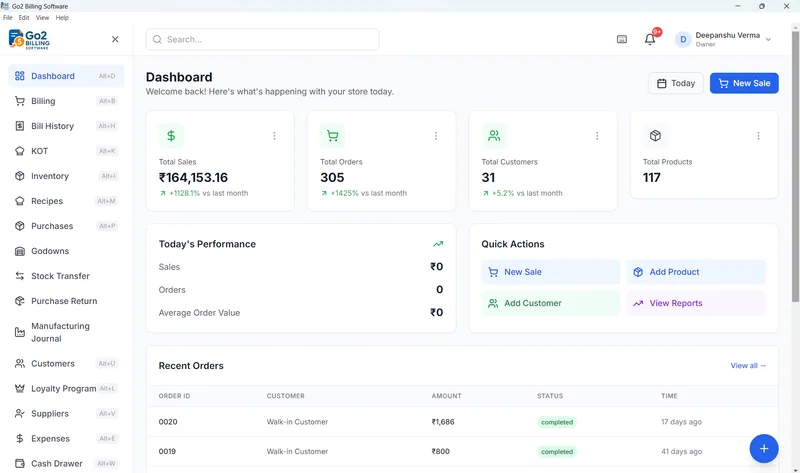Click the Godowns warehouse icon
This screenshot has height=473, width=800.
tap(20, 251)
